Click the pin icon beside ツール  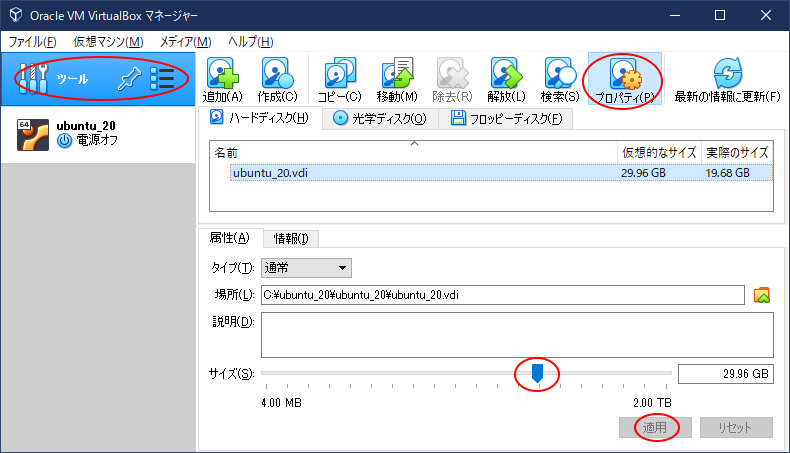click(129, 79)
